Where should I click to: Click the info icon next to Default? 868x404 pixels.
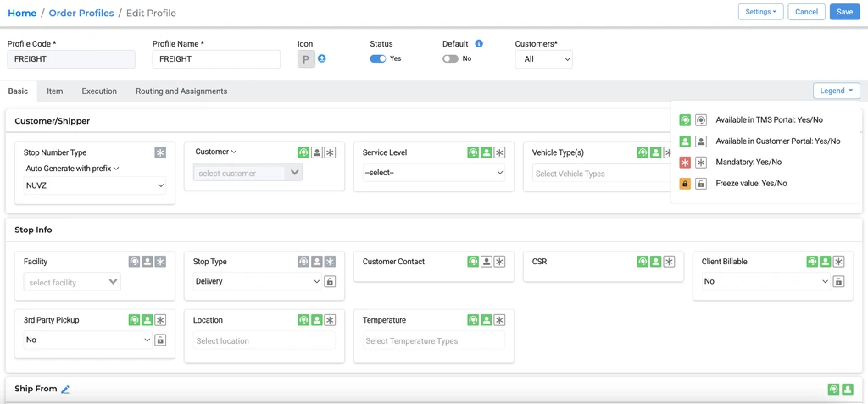[479, 43]
